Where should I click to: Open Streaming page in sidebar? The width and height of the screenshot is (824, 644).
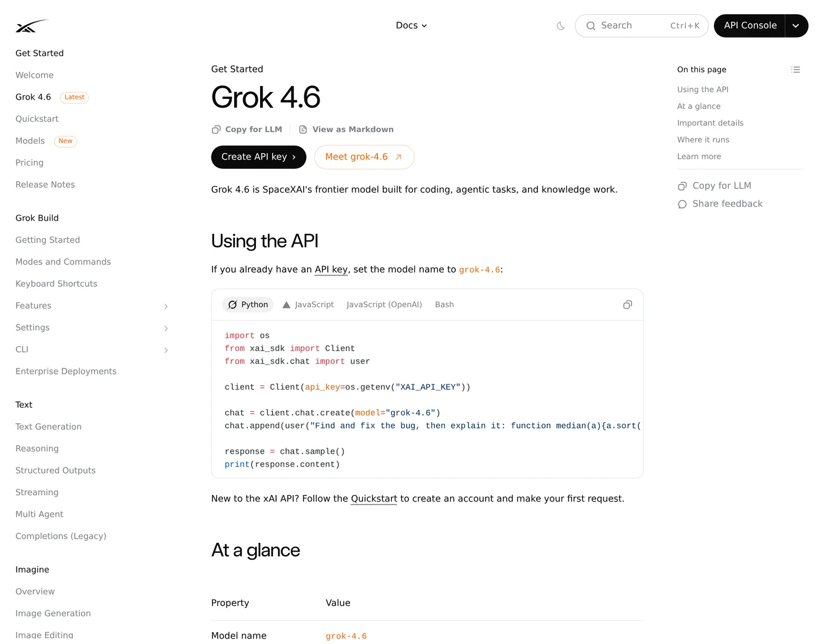click(36, 493)
